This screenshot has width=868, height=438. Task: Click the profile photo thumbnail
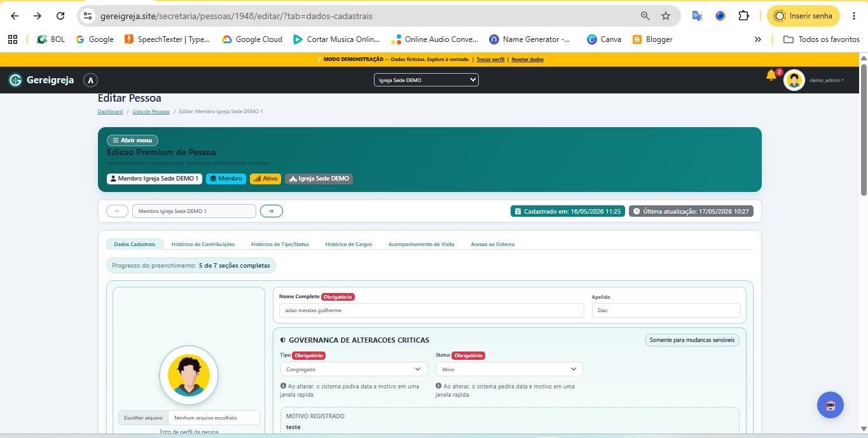[x=189, y=375]
